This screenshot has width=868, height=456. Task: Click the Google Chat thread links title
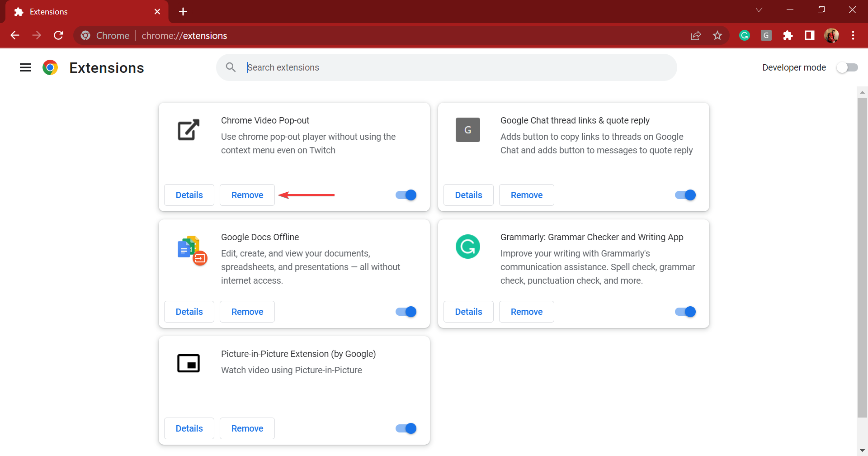click(575, 120)
